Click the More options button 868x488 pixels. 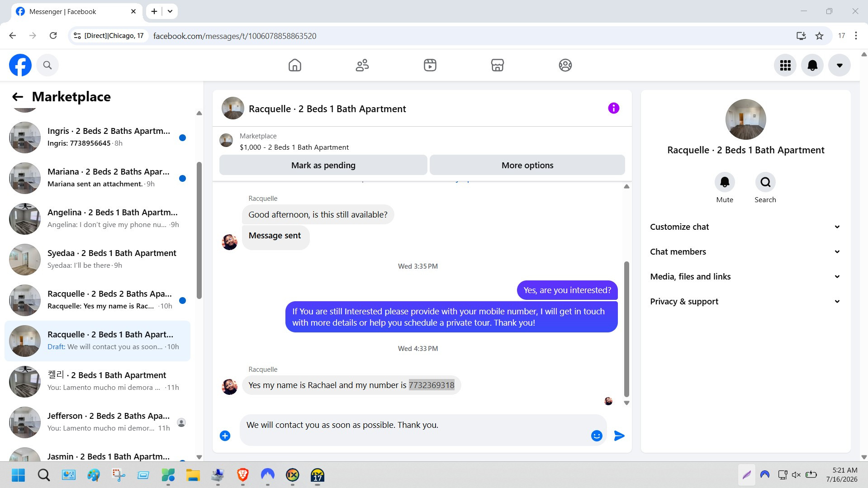click(527, 165)
